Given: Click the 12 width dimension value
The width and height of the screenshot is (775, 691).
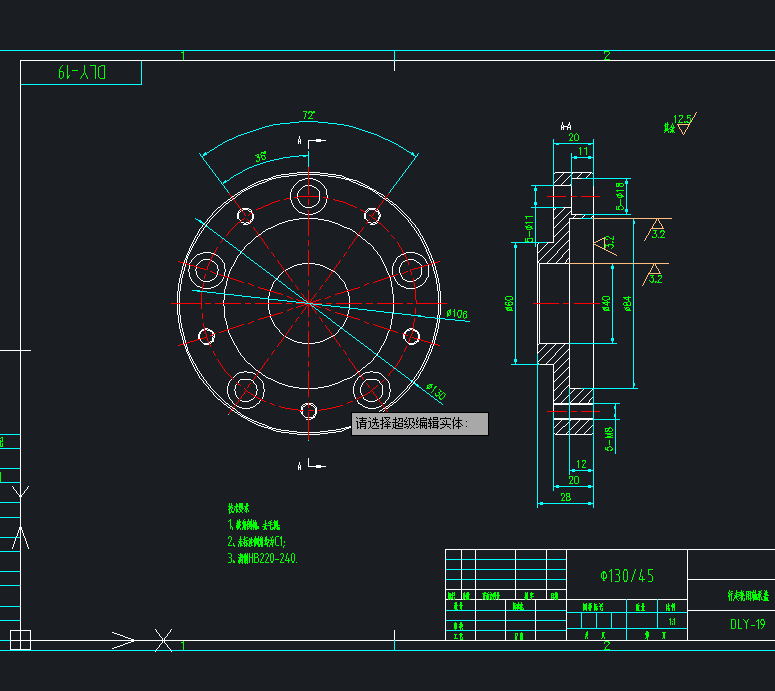Looking at the screenshot, I should [x=581, y=464].
